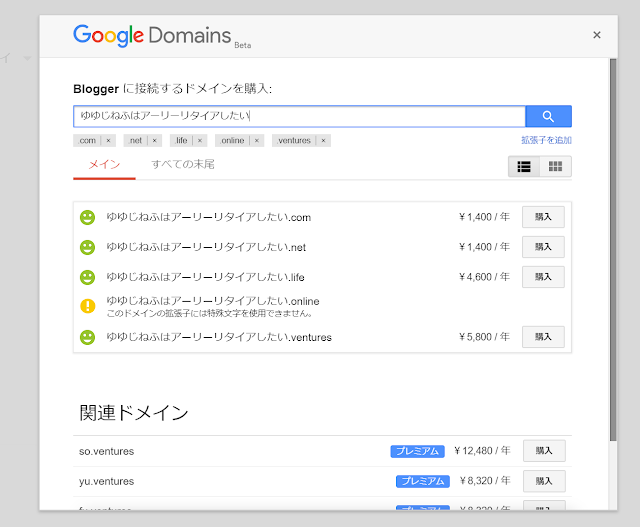Click the green smiley next to .life result
Image resolution: width=640 pixels, height=527 pixels.
[87, 278]
